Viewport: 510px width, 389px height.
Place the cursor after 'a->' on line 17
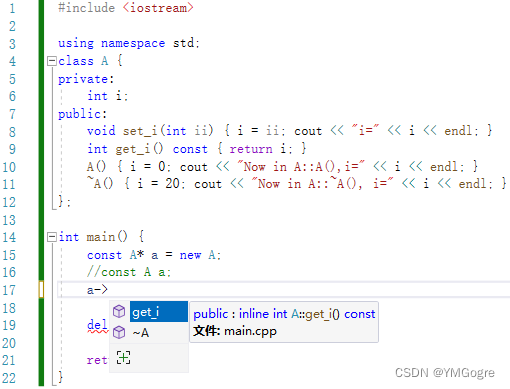coord(108,290)
